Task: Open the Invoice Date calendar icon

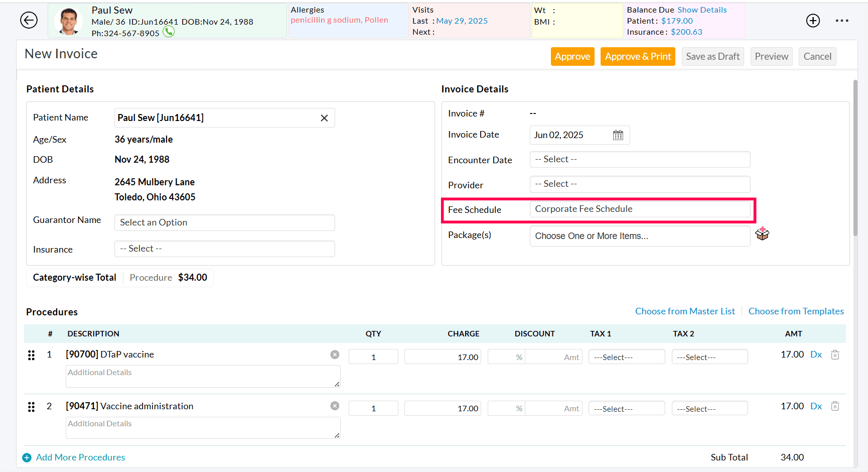Action: [x=619, y=135]
